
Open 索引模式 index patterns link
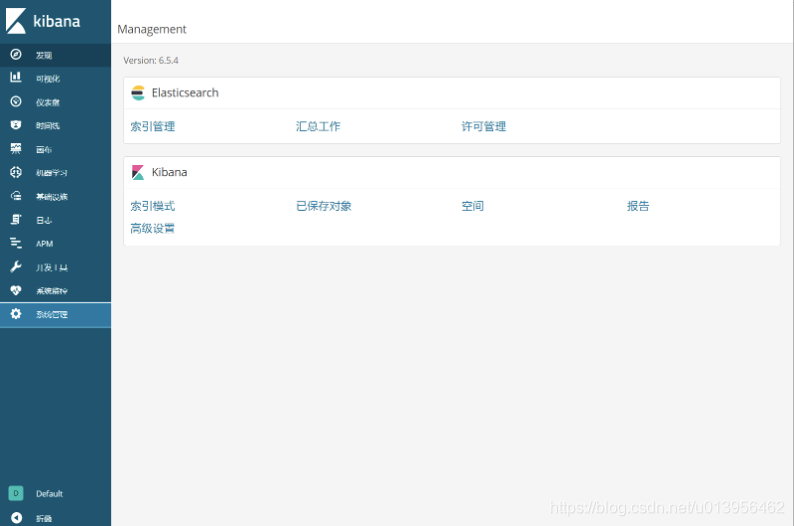(152, 206)
